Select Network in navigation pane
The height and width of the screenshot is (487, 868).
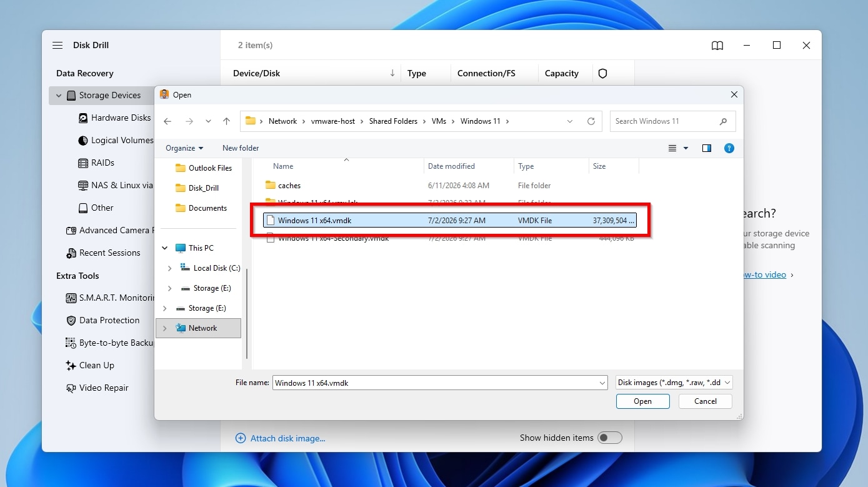pos(198,328)
